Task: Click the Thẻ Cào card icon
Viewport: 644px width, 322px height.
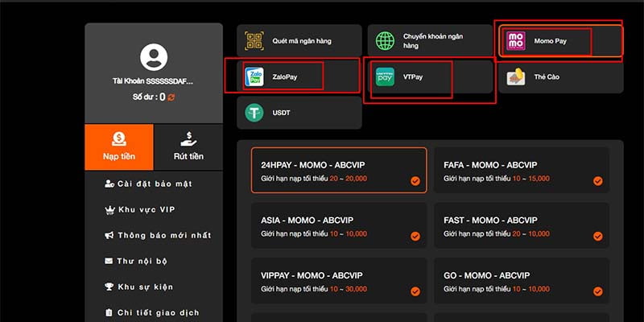Action: pos(516,77)
